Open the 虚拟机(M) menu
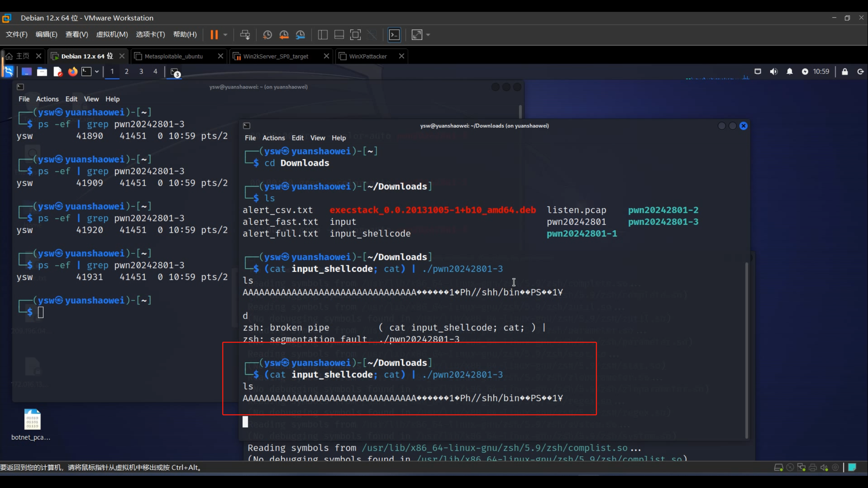Viewport: 868px width, 488px height. 112,35
